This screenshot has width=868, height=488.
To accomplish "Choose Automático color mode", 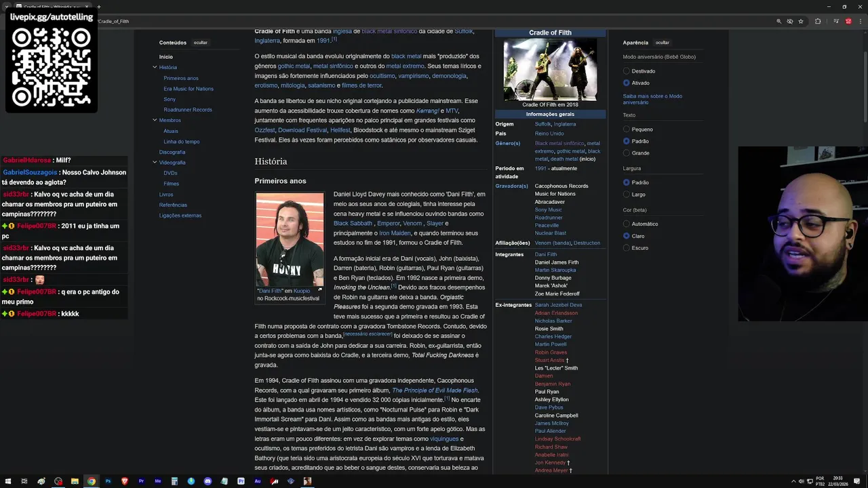I will tap(627, 224).
